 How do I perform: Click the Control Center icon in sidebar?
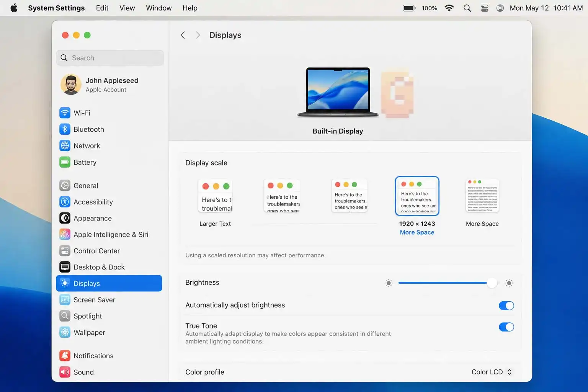tap(65, 251)
